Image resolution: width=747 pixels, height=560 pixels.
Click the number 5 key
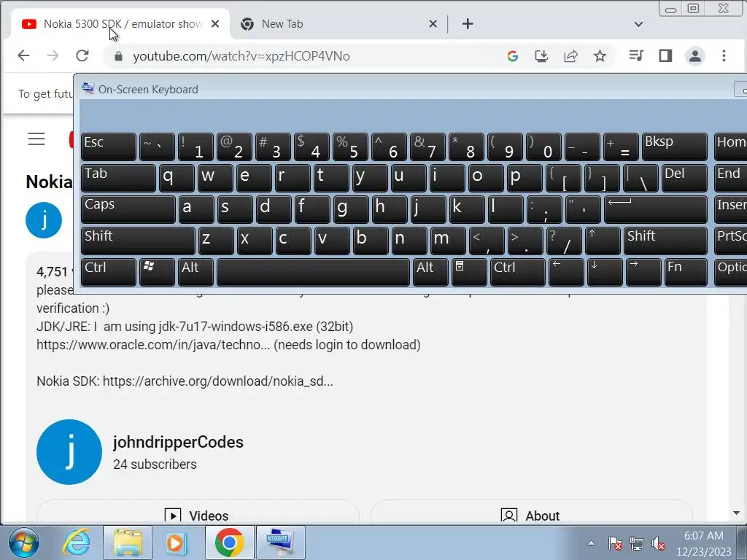pyautogui.click(x=350, y=147)
